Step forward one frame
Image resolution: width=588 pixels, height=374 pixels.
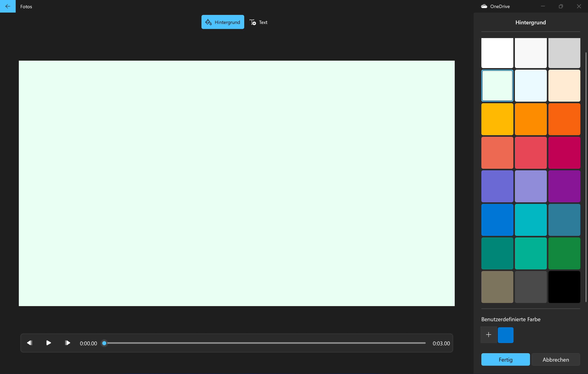(68, 343)
